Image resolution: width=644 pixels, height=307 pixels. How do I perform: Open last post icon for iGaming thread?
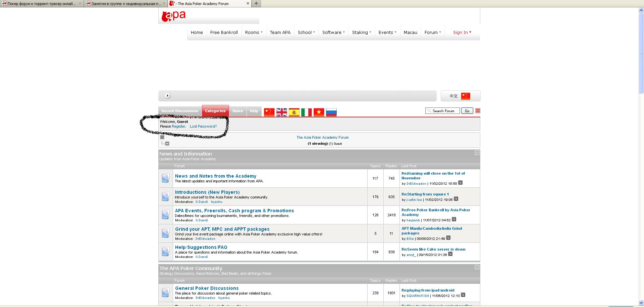[460, 183]
